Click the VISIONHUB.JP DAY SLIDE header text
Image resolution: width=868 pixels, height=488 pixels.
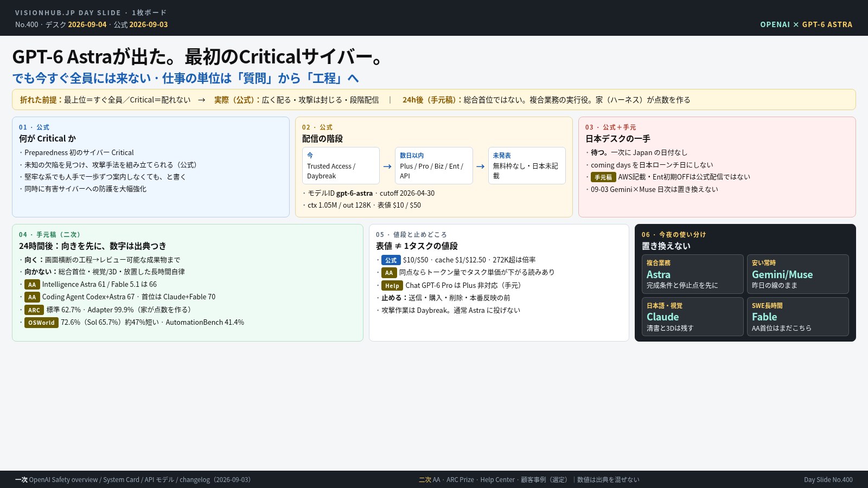91,12
